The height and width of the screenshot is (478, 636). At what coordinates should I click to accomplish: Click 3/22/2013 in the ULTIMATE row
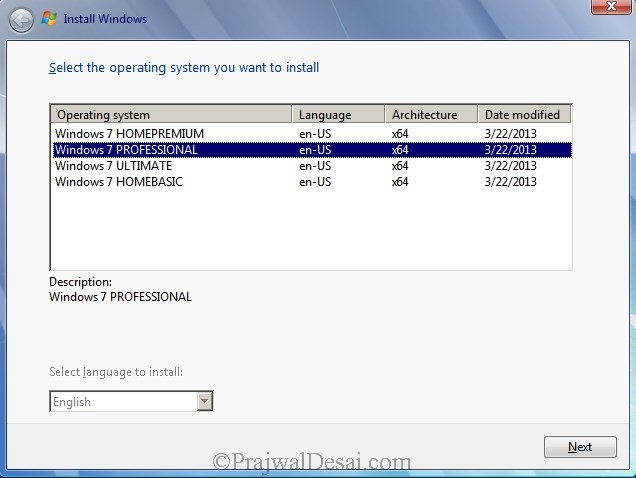pos(511,166)
